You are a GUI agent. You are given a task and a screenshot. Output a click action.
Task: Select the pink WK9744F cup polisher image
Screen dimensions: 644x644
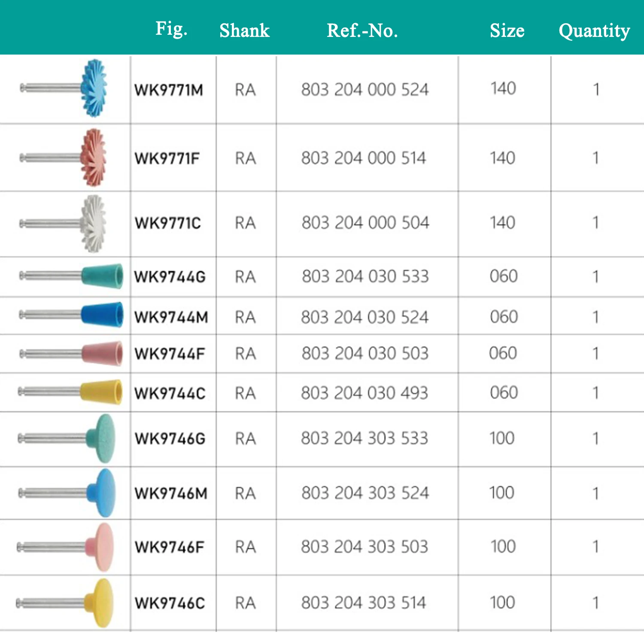[x=102, y=353]
